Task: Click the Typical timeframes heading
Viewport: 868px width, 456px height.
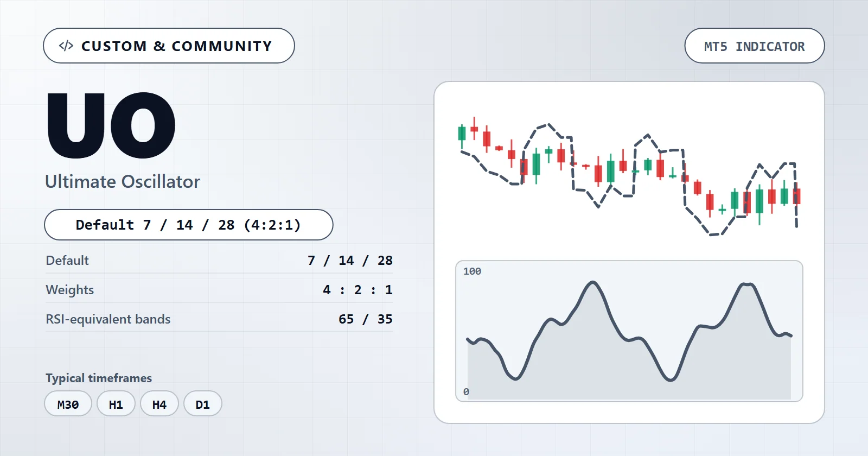Action: point(99,378)
